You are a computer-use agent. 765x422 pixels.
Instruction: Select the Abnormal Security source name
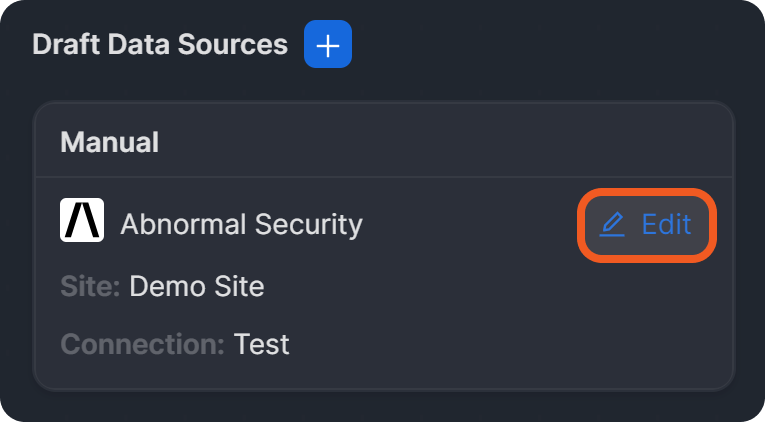click(241, 224)
